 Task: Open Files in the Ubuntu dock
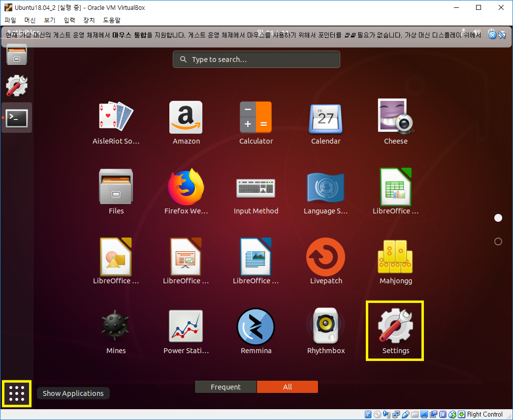17,54
